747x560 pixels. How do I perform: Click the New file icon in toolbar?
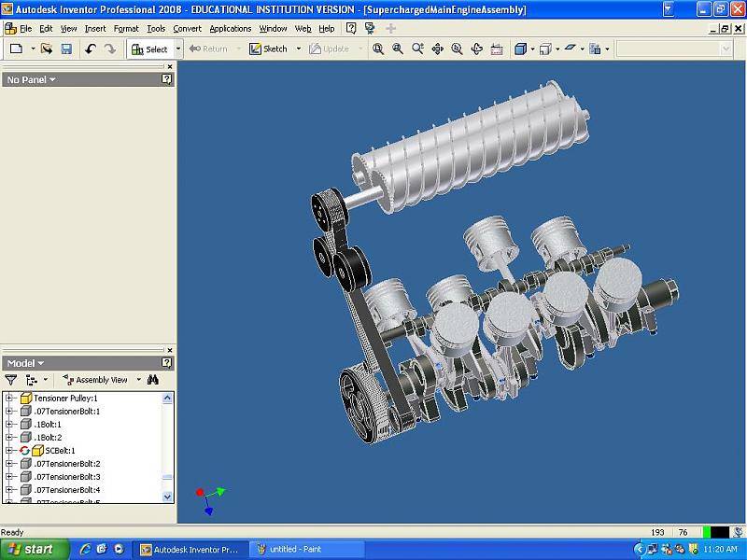click(17, 49)
